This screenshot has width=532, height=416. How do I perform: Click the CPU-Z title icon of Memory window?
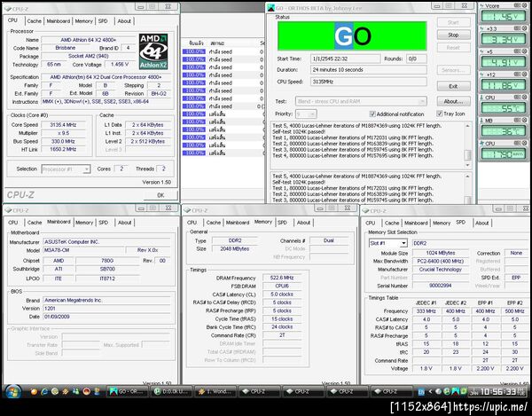pyautogui.click(x=187, y=210)
